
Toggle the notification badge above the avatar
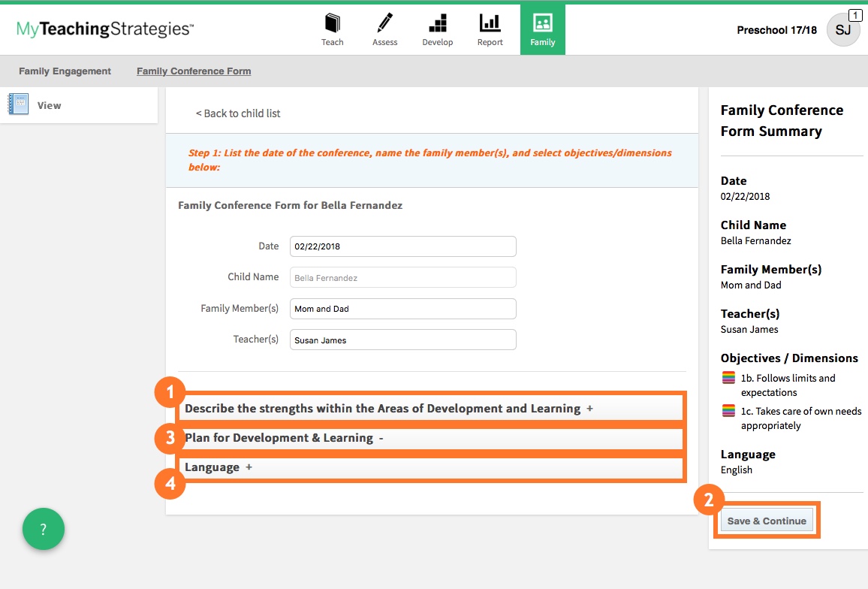855,14
